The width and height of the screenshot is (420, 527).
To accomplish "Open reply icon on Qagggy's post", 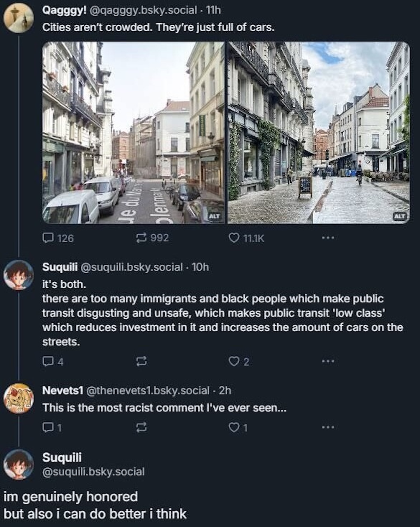I will click(x=48, y=238).
